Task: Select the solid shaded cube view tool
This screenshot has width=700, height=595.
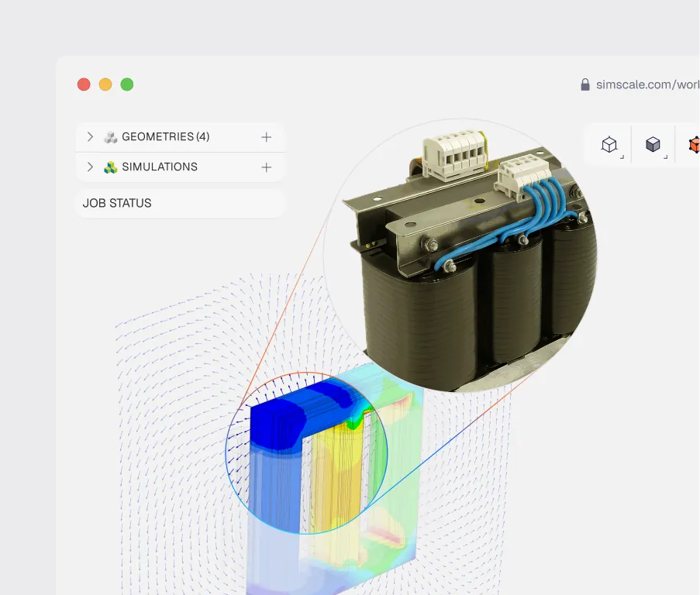Action: pos(653,145)
